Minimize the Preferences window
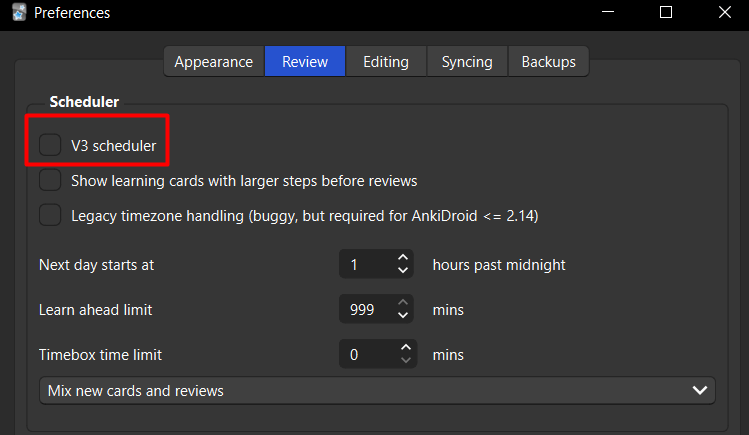The image size is (749, 435). click(610, 13)
